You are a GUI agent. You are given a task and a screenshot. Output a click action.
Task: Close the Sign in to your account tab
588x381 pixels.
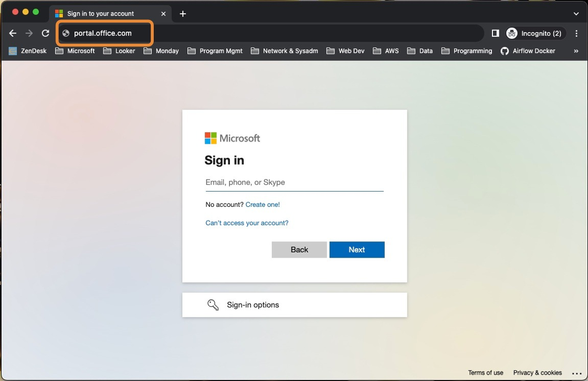tap(163, 14)
